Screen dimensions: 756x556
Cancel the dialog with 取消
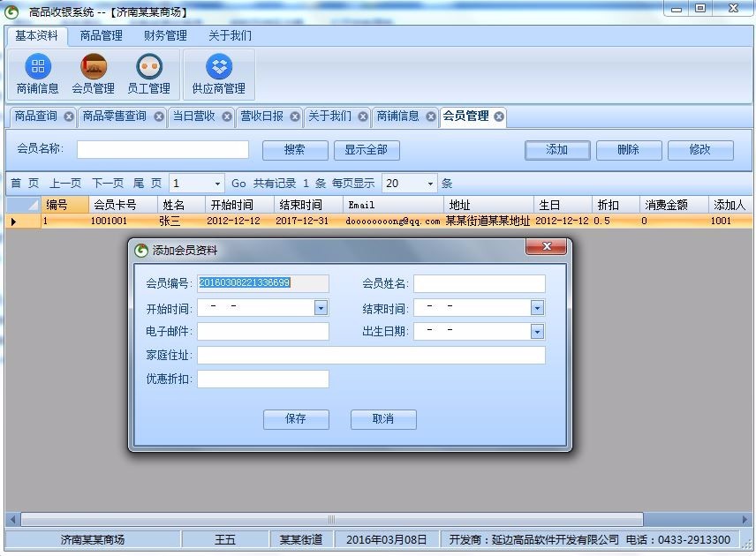tap(383, 419)
